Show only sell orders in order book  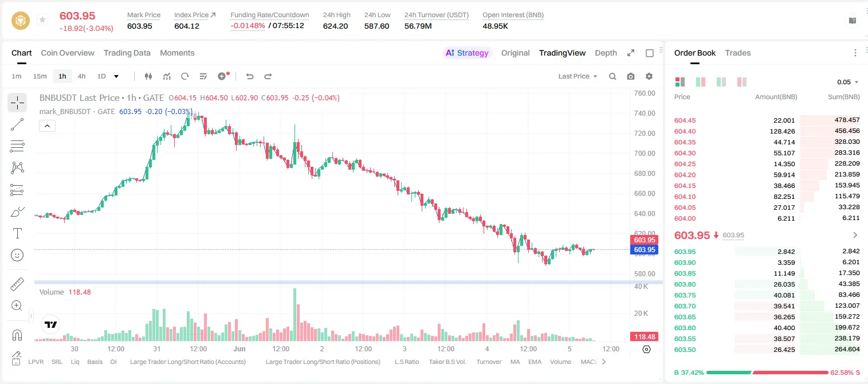point(742,82)
